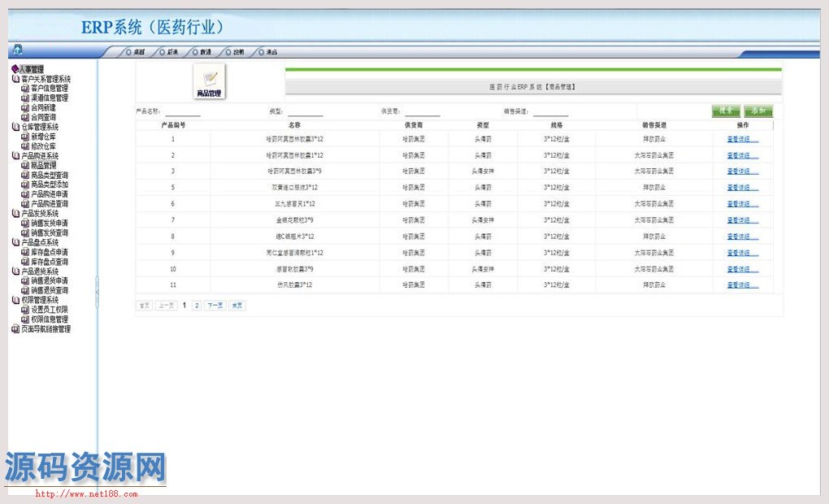The width and height of the screenshot is (829, 504).
Task: Click the 末页 pagination button
Action: coord(237,305)
